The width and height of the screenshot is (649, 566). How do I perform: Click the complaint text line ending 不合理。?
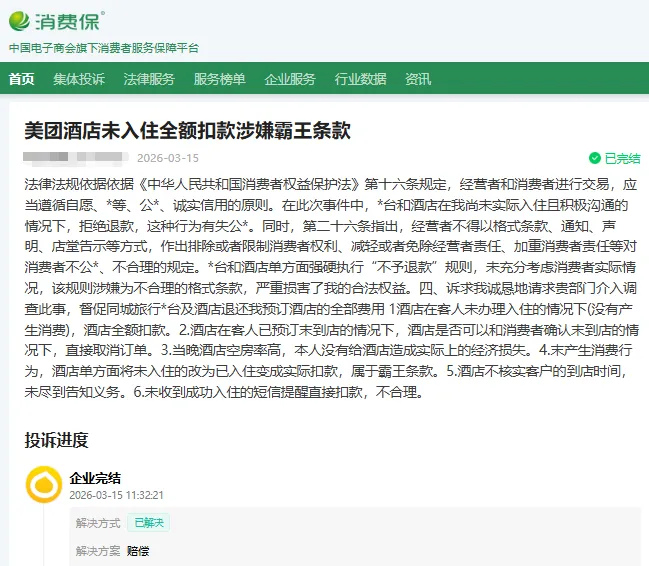click(x=224, y=392)
